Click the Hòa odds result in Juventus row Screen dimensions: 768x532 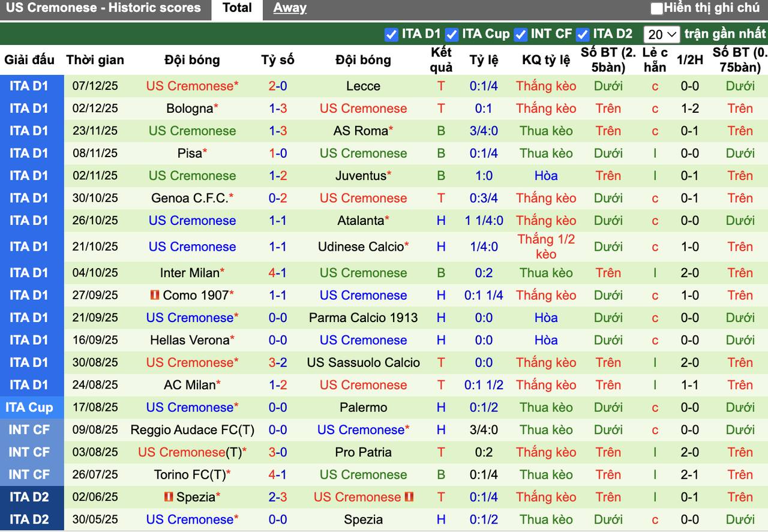[546, 176]
